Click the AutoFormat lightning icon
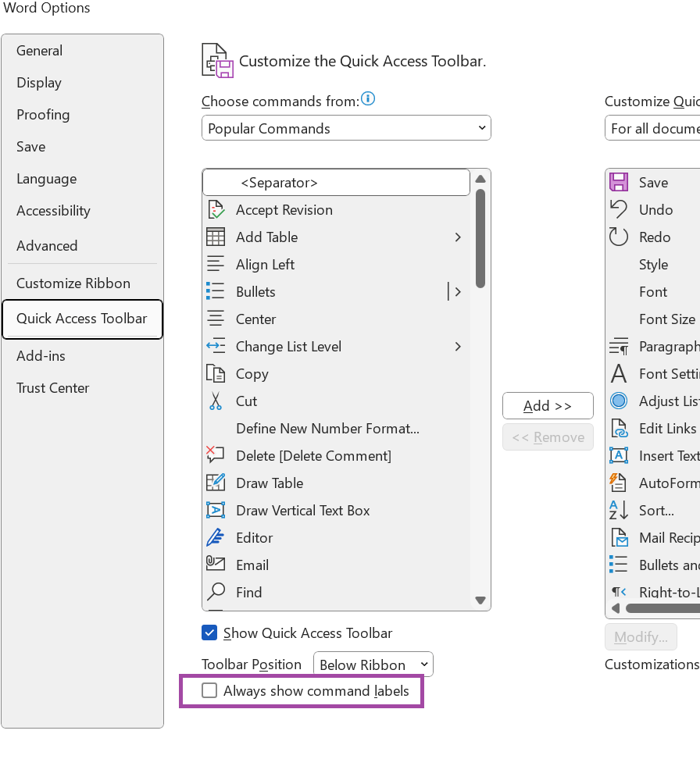 [x=618, y=483]
